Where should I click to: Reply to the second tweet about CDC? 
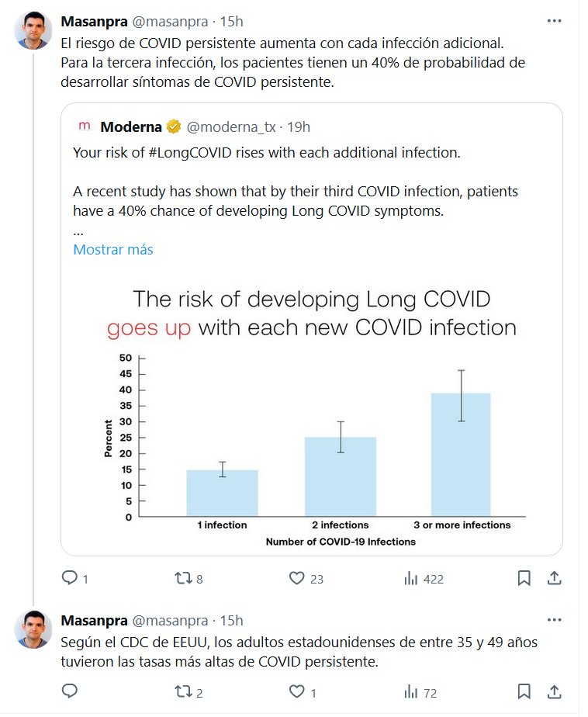(x=70, y=691)
